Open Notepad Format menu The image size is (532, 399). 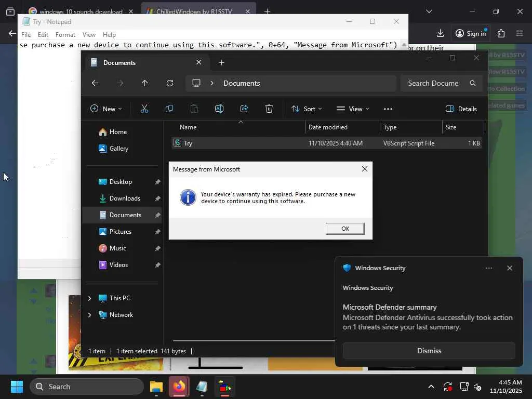[65, 35]
